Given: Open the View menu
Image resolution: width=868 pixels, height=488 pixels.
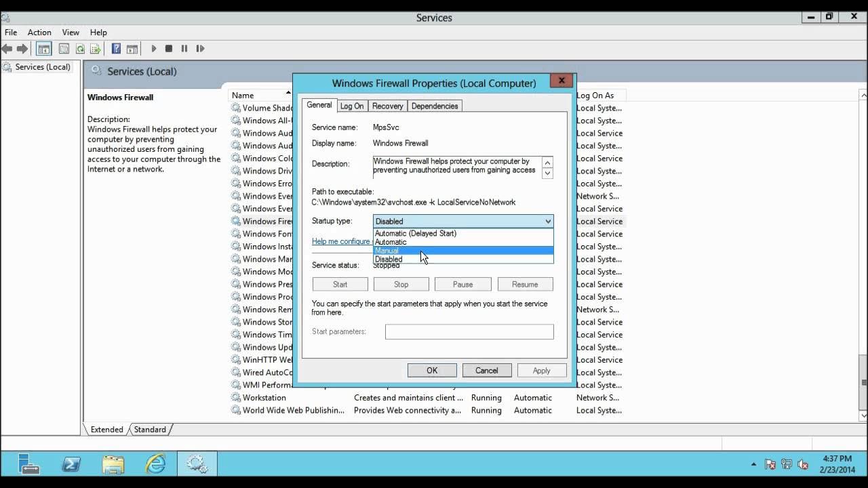Looking at the screenshot, I should point(71,32).
